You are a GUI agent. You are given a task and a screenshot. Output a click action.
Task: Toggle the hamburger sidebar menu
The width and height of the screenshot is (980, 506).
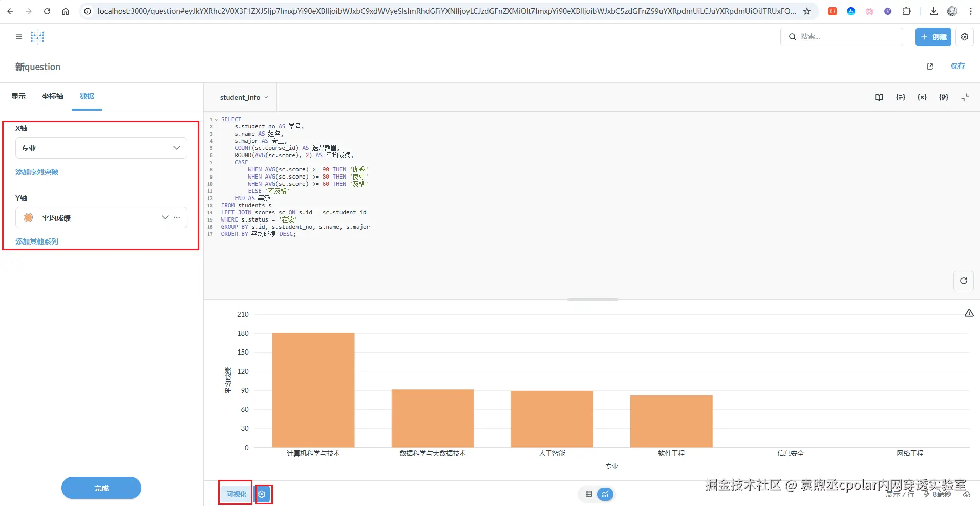[x=19, y=37]
